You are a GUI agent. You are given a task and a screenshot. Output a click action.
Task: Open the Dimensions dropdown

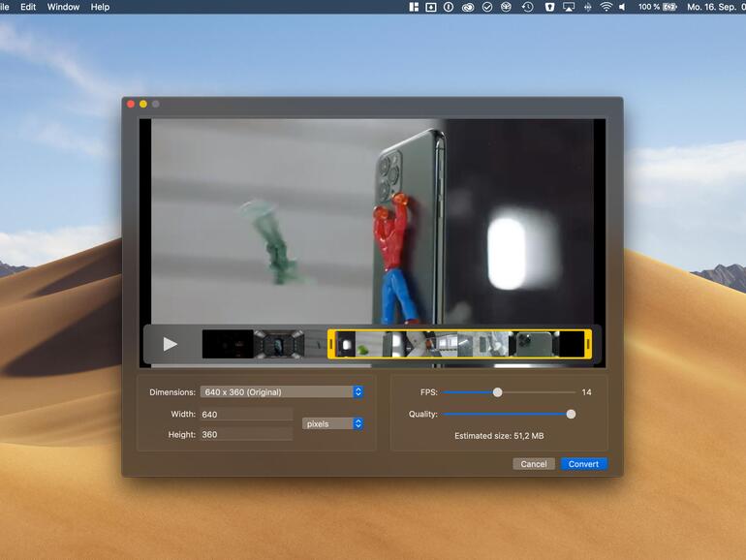point(281,392)
